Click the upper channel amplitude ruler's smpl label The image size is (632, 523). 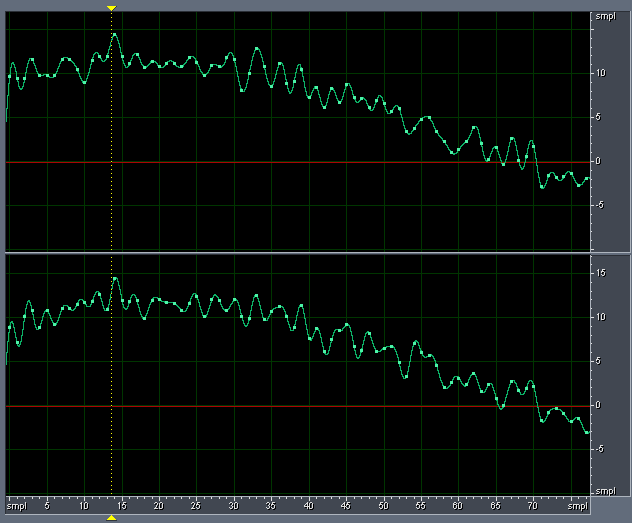[606, 17]
